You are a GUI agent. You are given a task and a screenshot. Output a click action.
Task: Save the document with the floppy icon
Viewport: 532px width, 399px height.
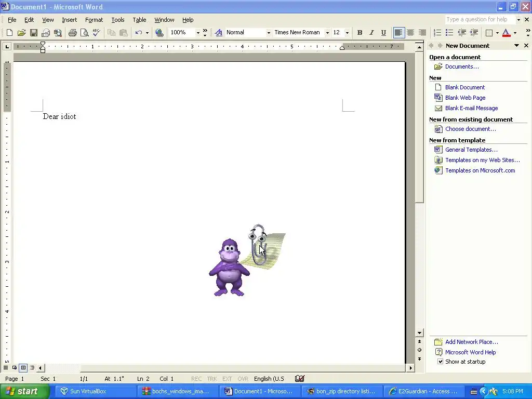34,33
